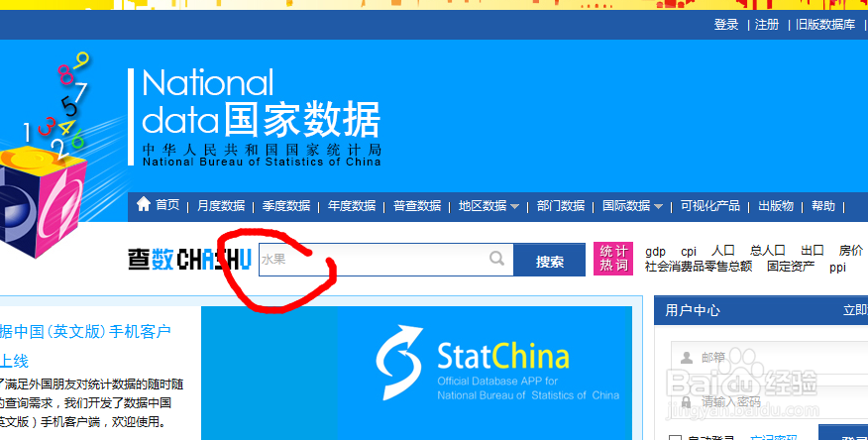Screen dimensions: 868x440
Task: Open the 普查数据 menu
Action: (417, 206)
